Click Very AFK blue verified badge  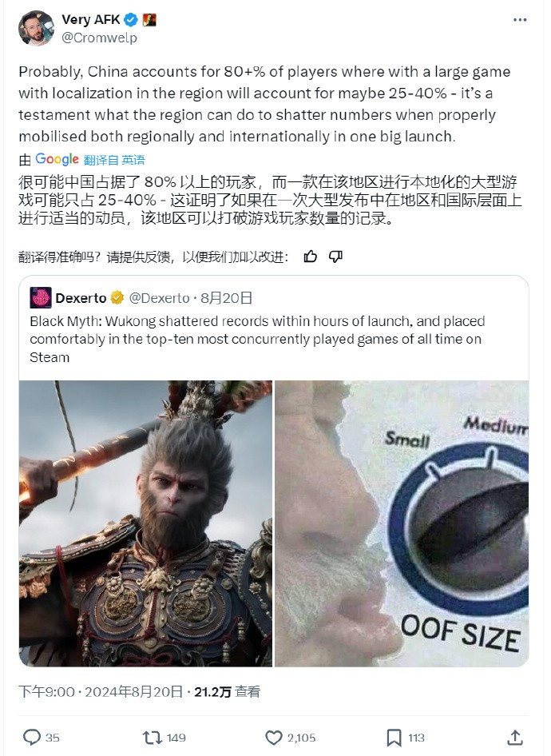point(131,20)
